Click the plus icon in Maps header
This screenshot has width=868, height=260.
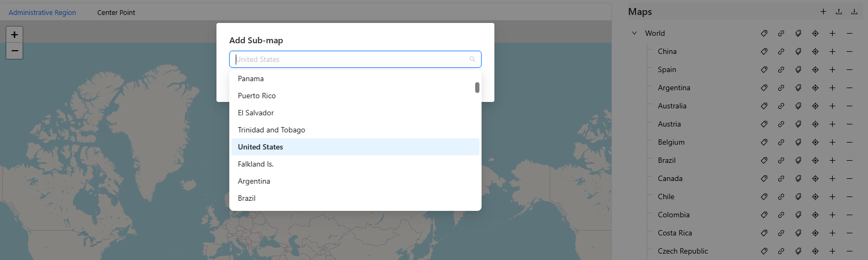[823, 12]
